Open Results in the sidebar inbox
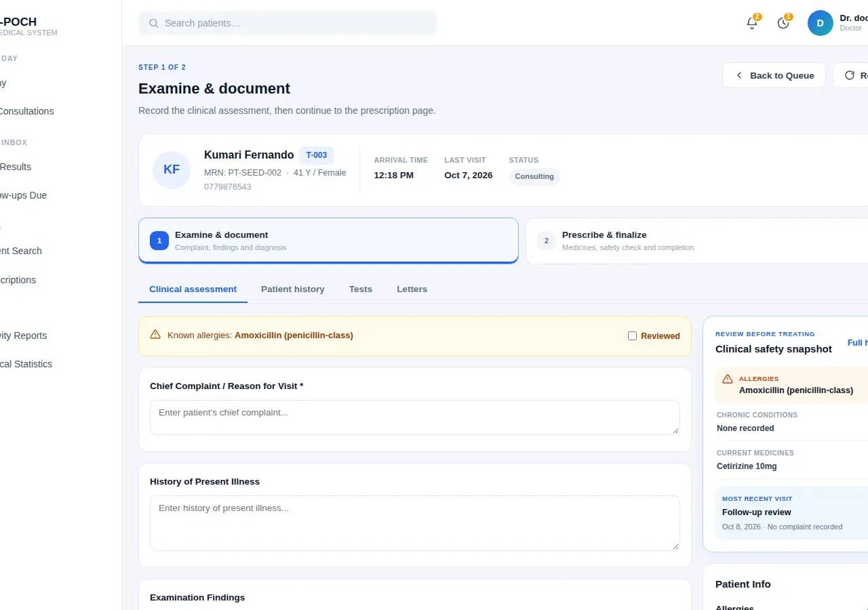This screenshot has width=868, height=610. pyautogui.click(x=15, y=167)
